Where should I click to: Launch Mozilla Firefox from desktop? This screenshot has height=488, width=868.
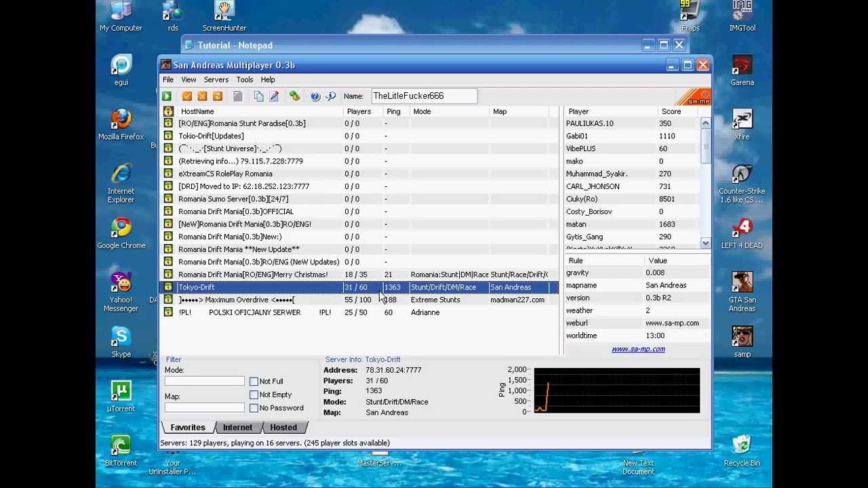click(121, 125)
